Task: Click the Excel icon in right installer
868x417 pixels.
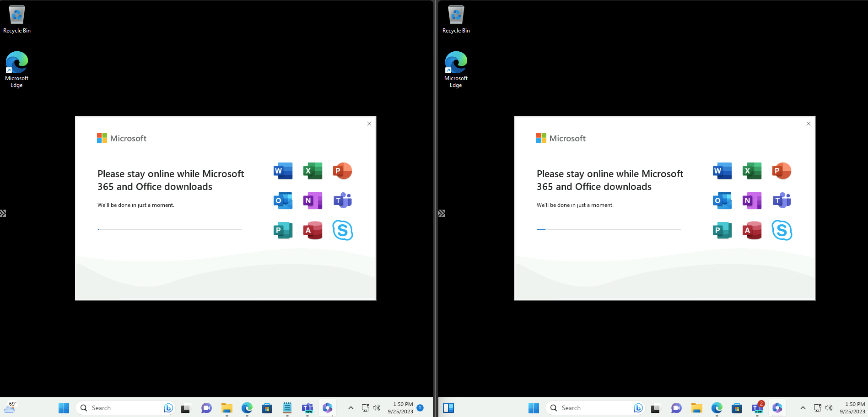Action: pos(752,171)
